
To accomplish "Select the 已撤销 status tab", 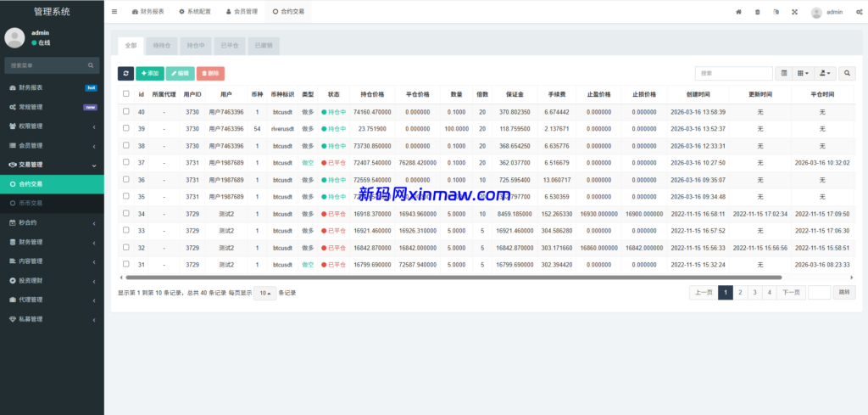I will point(264,46).
